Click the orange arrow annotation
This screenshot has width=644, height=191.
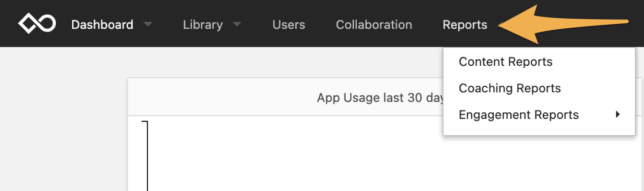click(x=563, y=25)
